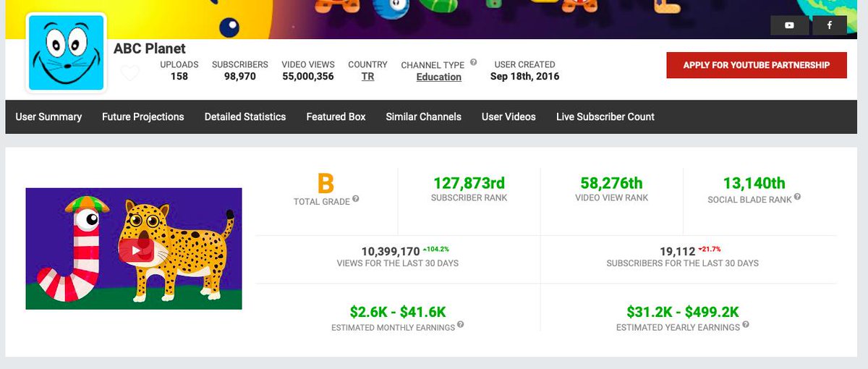Click the -21.7% subscribers change indicator

tap(710, 249)
